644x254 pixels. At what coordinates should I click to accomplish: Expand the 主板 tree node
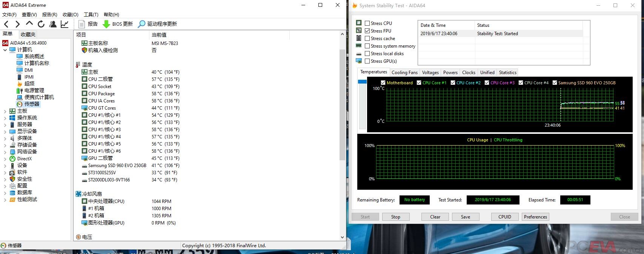click(x=5, y=111)
